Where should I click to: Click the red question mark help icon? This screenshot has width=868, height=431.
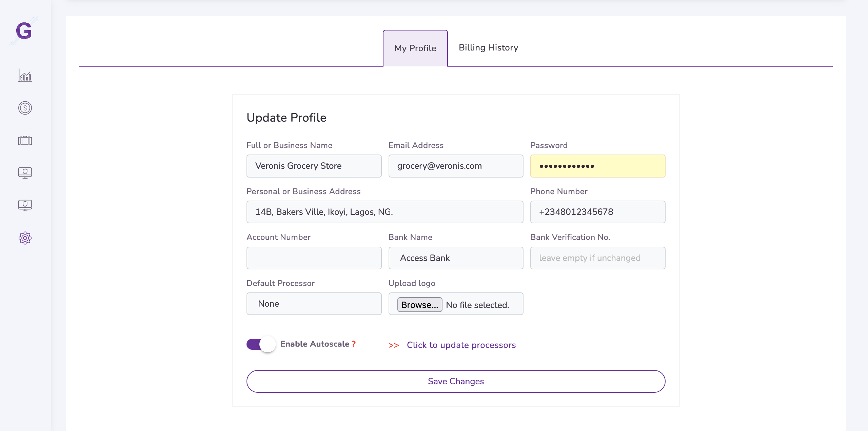point(354,344)
